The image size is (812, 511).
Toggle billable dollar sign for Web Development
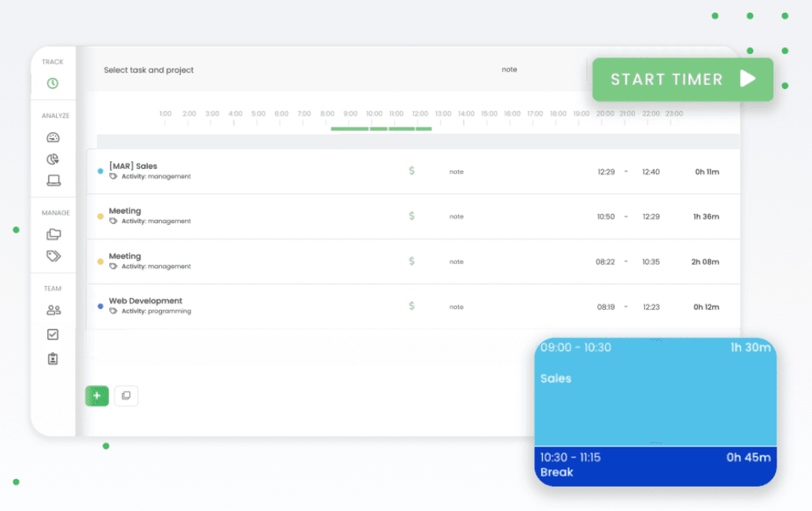pos(412,306)
